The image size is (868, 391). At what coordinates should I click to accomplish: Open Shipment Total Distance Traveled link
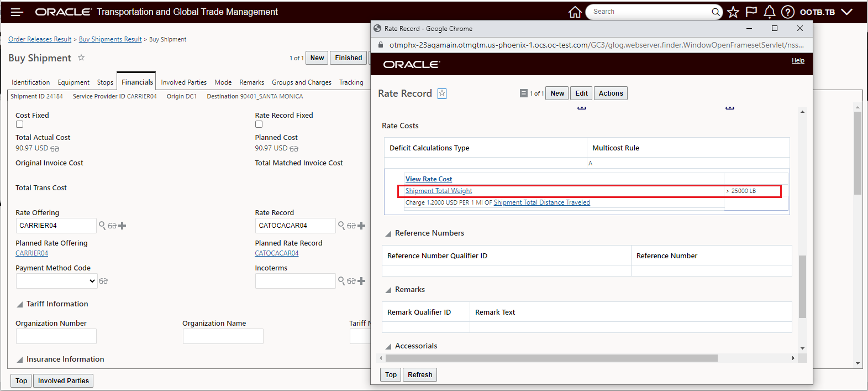point(542,202)
